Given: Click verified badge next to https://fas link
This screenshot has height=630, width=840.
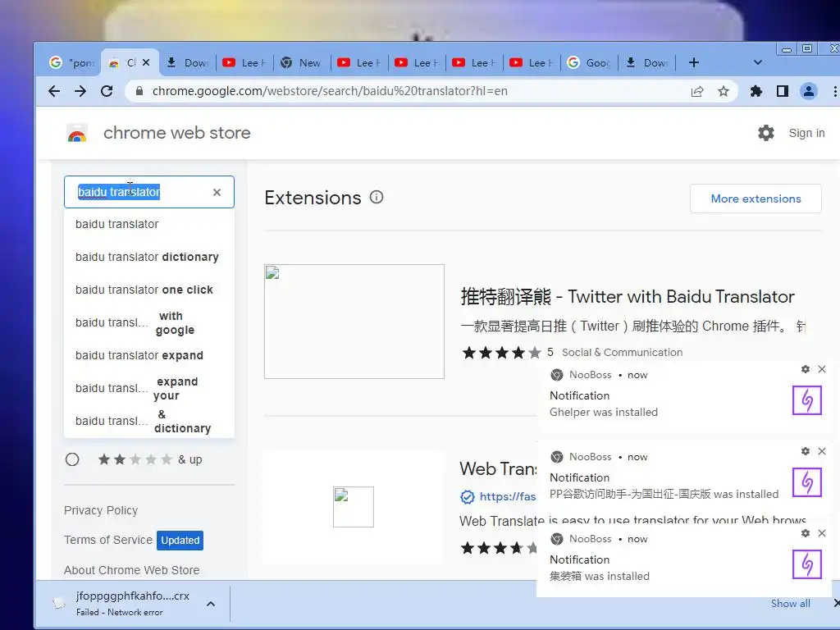Looking at the screenshot, I should coord(467,497).
